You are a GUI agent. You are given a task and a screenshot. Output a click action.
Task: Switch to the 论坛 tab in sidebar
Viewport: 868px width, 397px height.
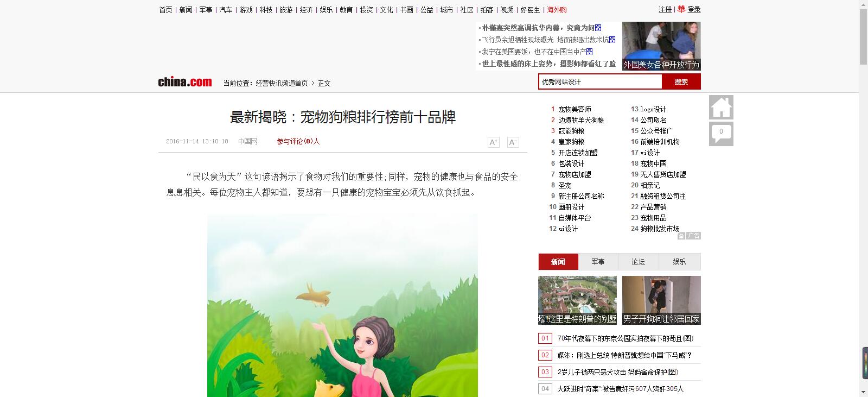[x=638, y=262]
